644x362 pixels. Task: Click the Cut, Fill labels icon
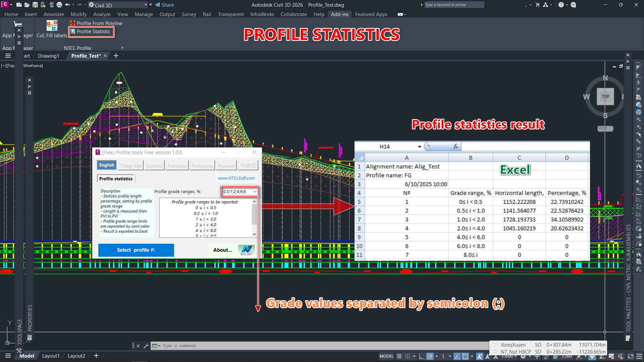tap(52, 26)
